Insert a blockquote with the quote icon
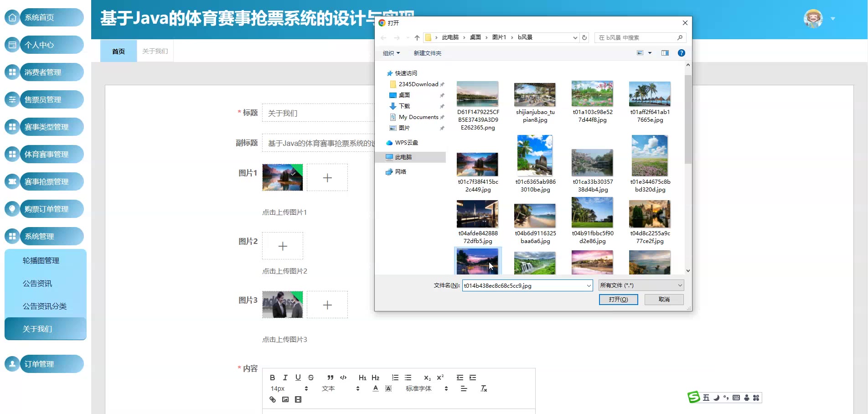868x414 pixels. (x=331, y=378)
